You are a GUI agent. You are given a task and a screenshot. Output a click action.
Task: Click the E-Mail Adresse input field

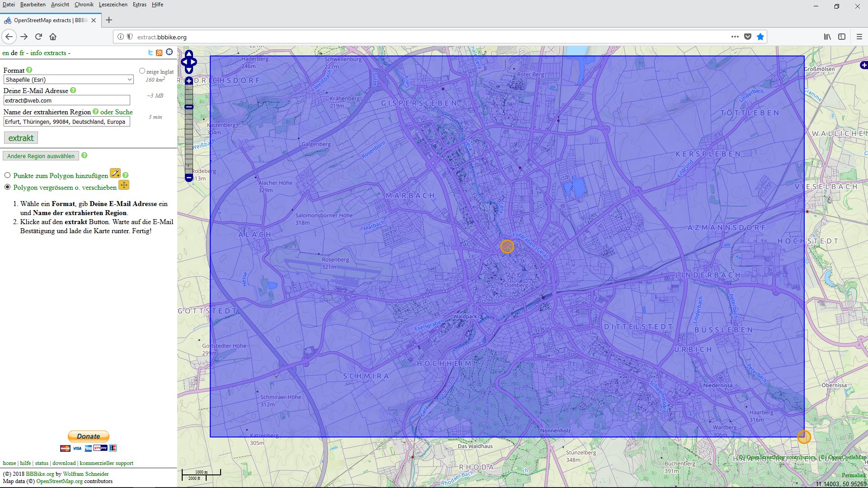66,100
